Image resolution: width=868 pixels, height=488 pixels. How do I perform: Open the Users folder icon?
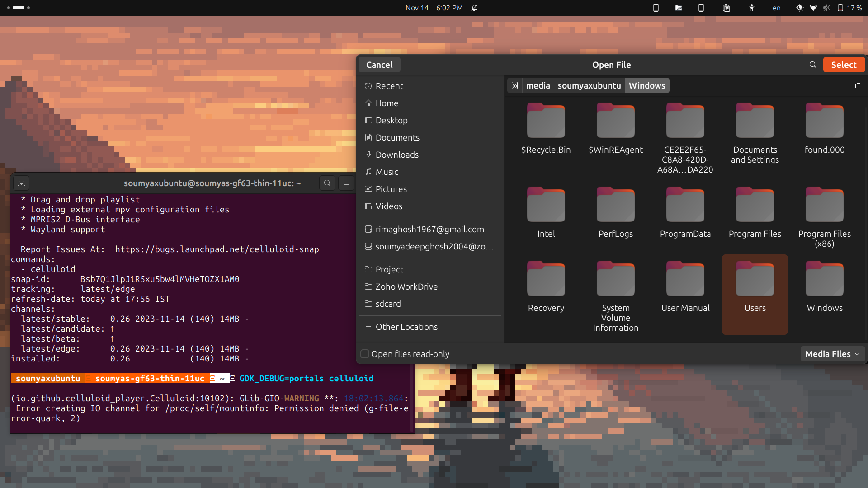click(755, 279)
